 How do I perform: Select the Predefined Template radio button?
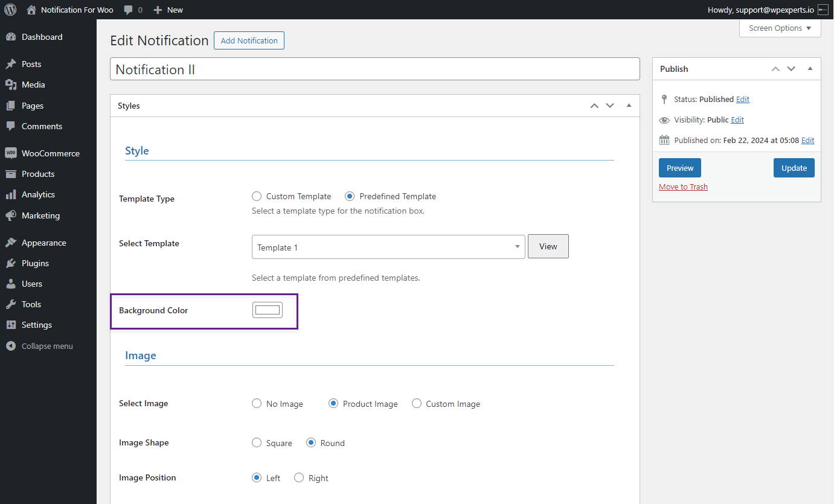tap(350, 196)
